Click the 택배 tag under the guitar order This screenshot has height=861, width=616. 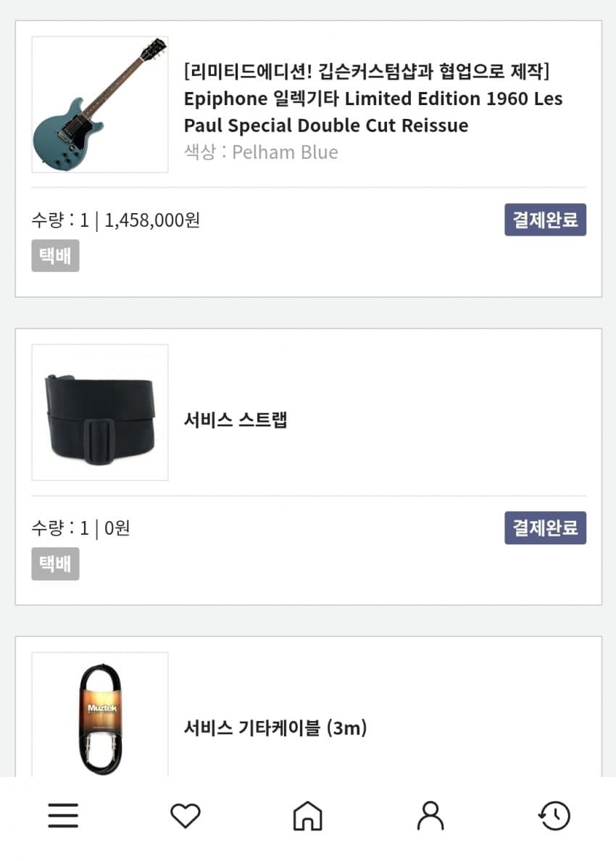[x=55, y=256]
